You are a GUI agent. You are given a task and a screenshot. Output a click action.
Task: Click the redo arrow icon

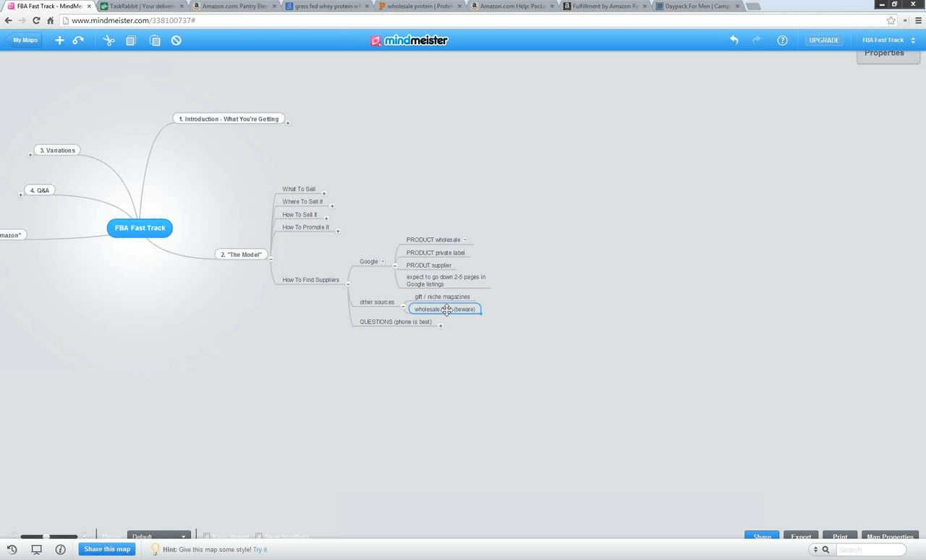[x=757, y=41]
